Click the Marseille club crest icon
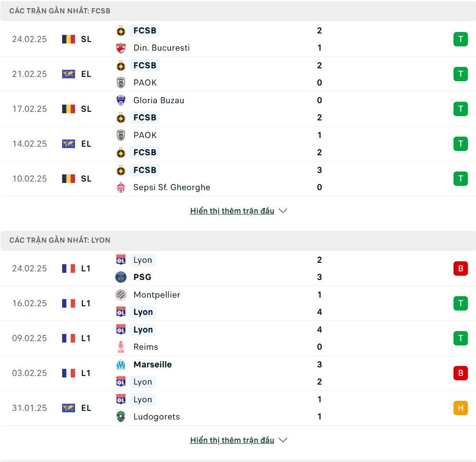The height and width of the screenshot is (462, 476). click(121, 365)
